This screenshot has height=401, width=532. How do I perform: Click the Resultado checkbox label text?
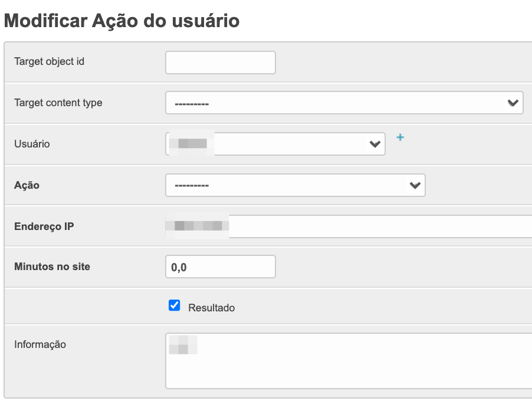pos(211,308)
